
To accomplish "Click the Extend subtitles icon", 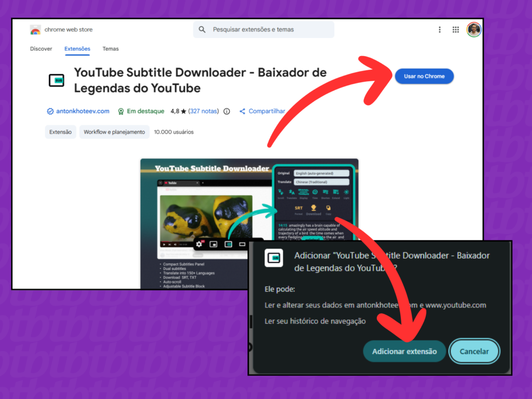I will (336, 192).
